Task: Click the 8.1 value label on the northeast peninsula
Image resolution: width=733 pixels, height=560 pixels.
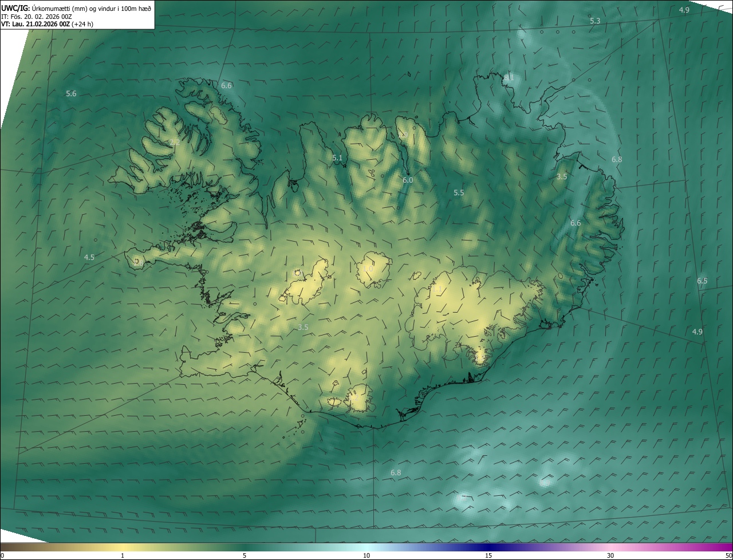Action: pyautogui.click(x=509, y=77)
